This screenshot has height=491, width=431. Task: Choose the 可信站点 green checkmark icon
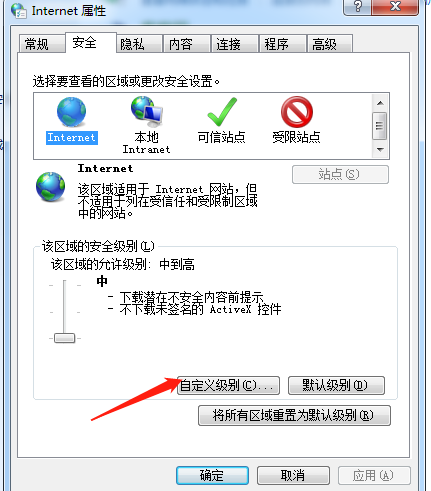[x=222, y=112]
